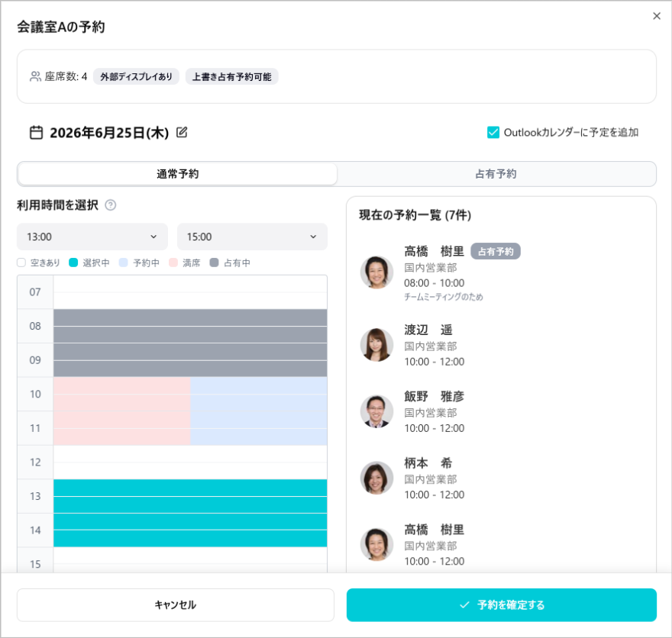Viewport: 672px width, 638px height.
Task: Click the avatar of 高橋 樹里 at 08:00
Action: (x=376, y=272)
